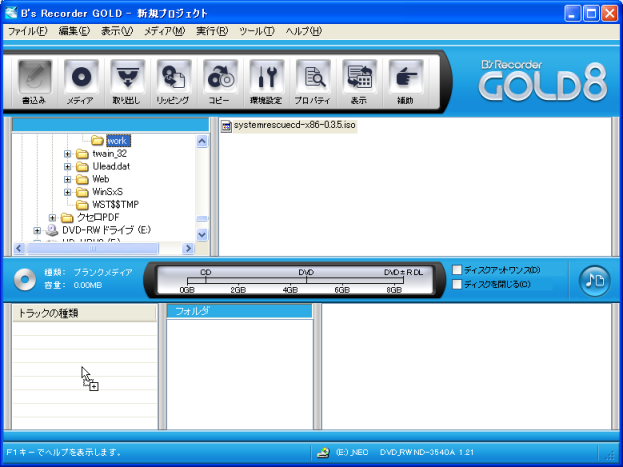The height and width of the screenshot is (467, 623).
Task: Click the round music-note file button
Action: (x=594, y=281)
